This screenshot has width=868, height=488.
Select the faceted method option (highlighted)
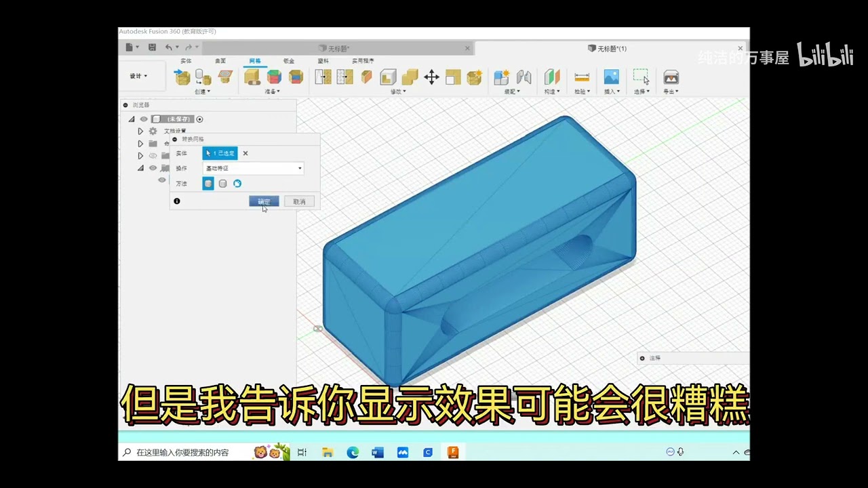pos(208,184)
